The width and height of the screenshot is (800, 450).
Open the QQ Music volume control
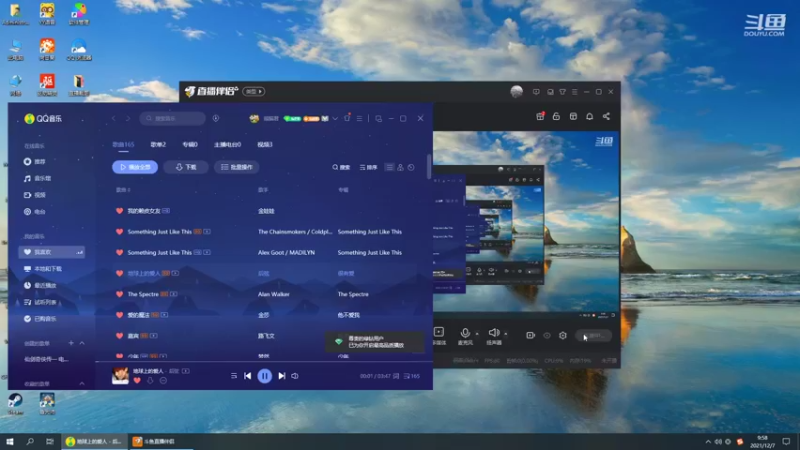[x=295, y=376]
